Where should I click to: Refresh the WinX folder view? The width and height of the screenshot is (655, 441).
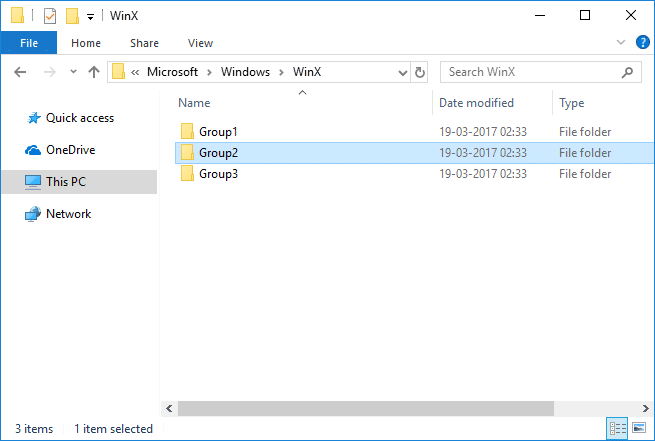click(420, 72)
